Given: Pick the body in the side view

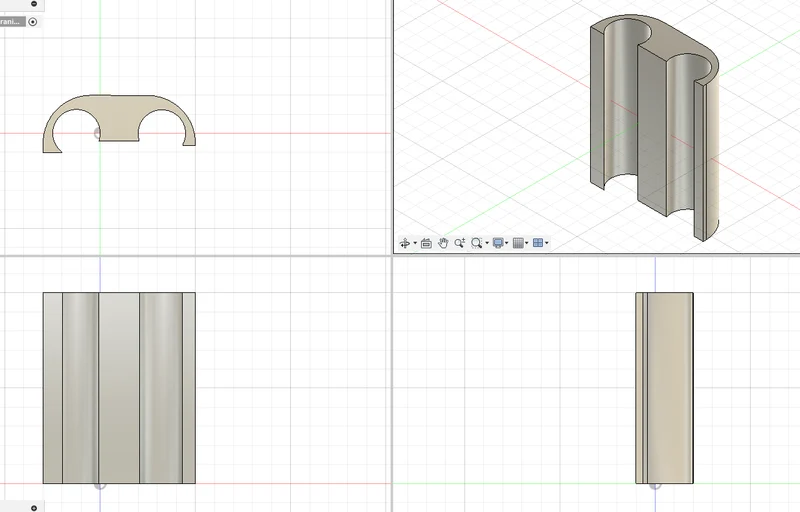Looking at the screenshot, I should (664, 388).
